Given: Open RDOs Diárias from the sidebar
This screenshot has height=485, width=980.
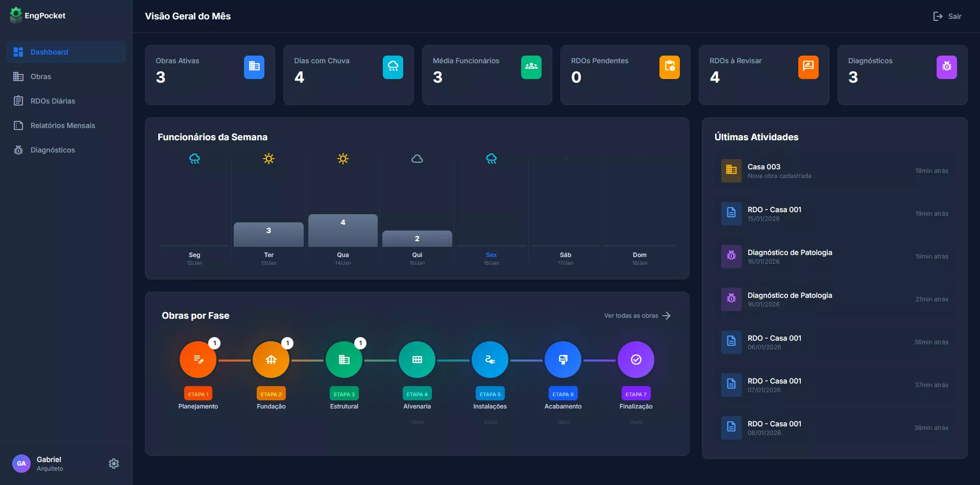Looking at the screenshot, I should point(53,100).
